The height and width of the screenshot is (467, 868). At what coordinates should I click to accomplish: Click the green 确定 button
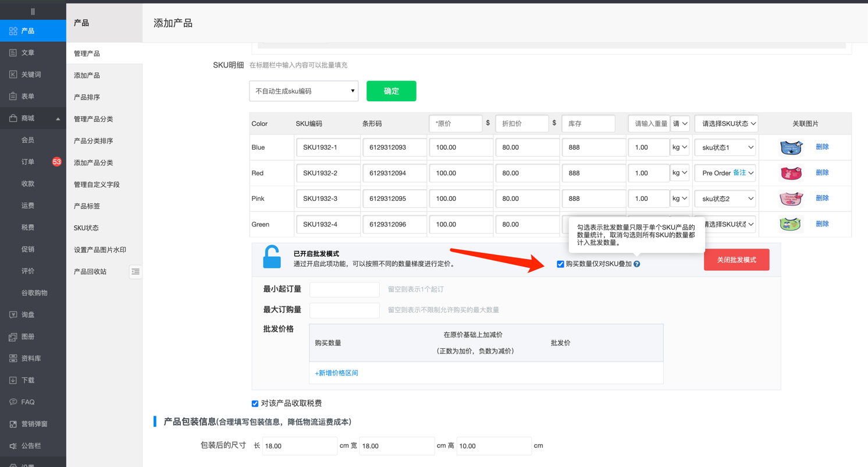coord(391,91)
